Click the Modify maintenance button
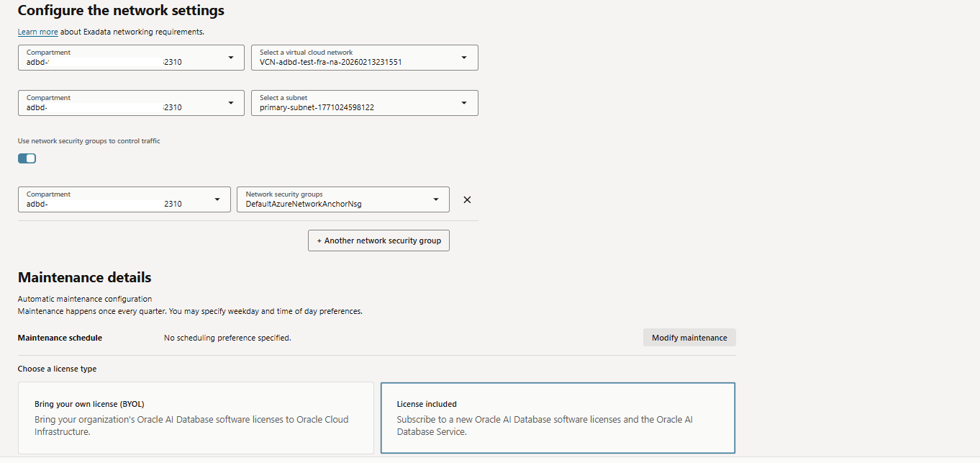Screen dimensions: 980x463 coord(689,337)
